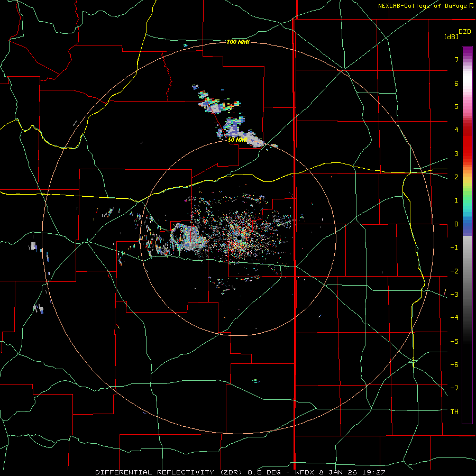Click the -4 dB legend value
This screenshot has height=476, width=476.
[x=454, y=318]
